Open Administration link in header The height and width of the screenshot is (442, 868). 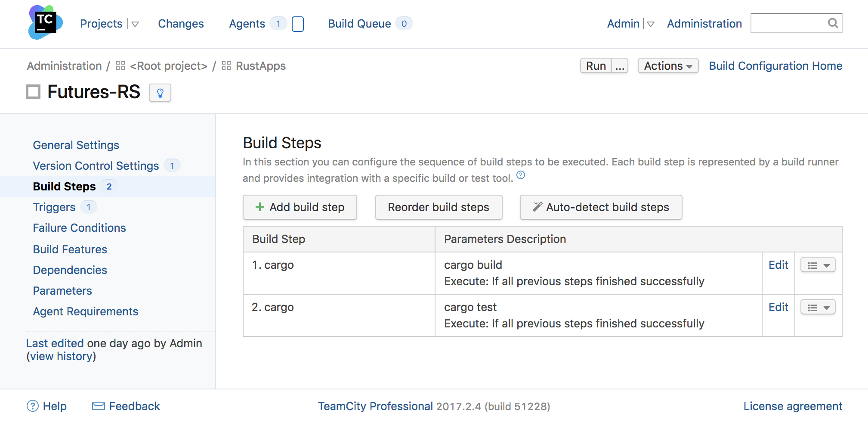coord(704,24)
